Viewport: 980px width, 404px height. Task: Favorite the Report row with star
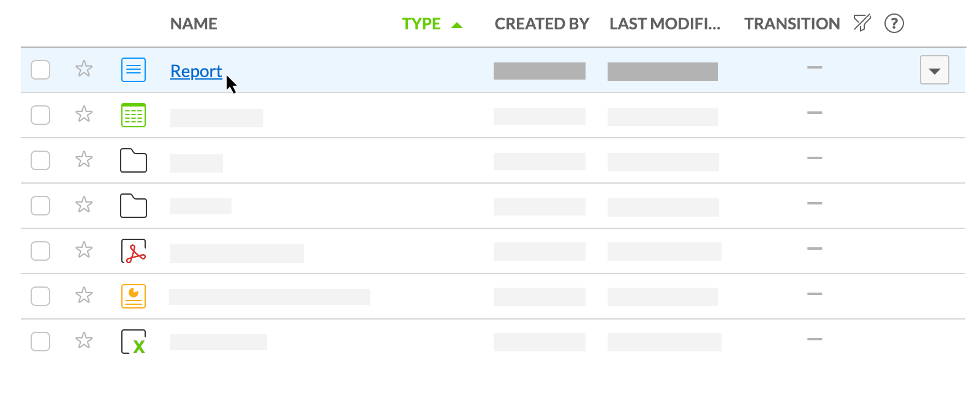pyautogui.click(x=84, y=69)
